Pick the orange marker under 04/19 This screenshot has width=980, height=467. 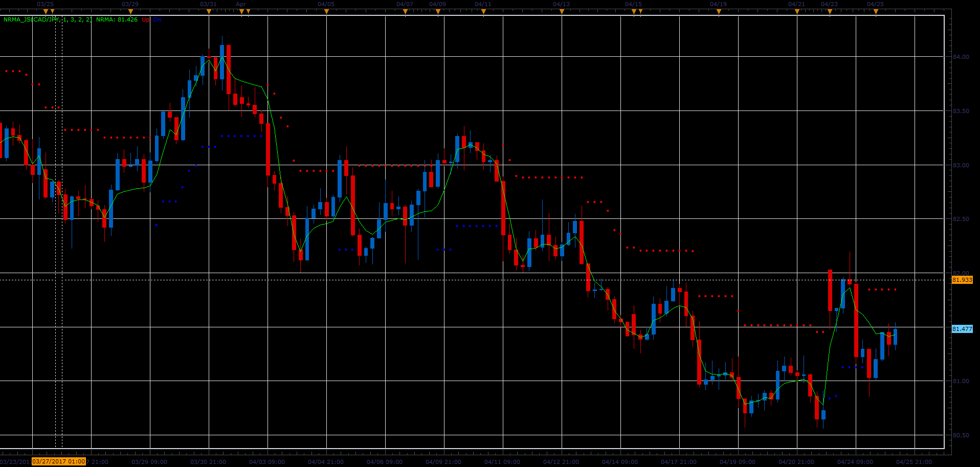point(719,11)
